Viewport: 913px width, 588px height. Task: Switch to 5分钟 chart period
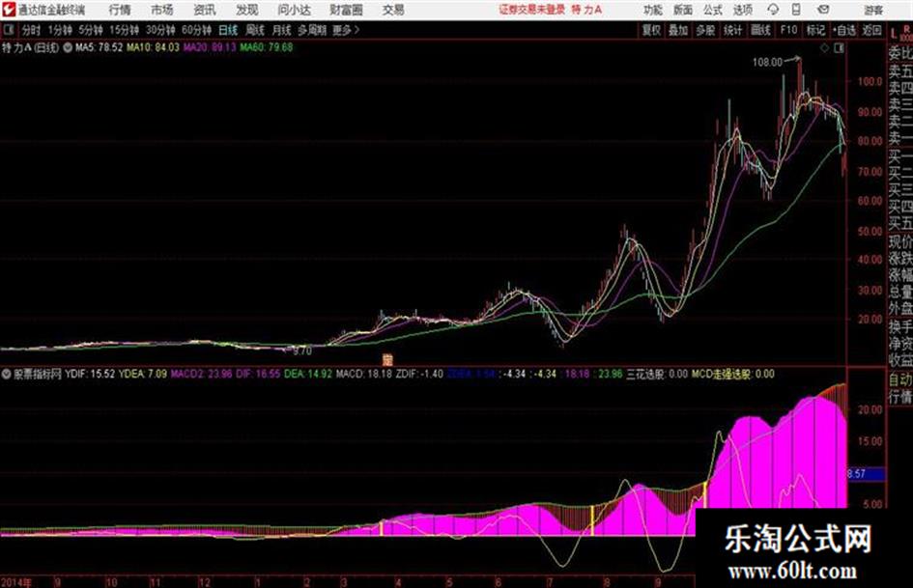point(91,30)
